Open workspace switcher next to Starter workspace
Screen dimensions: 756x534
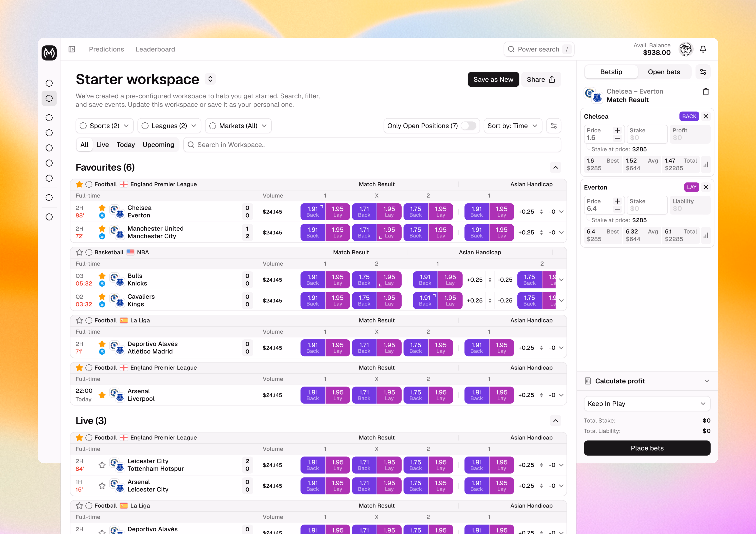[210, 79]
